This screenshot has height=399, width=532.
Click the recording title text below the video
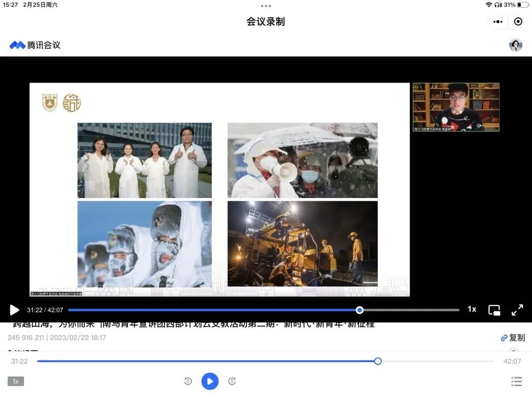(x=191, y=325)
